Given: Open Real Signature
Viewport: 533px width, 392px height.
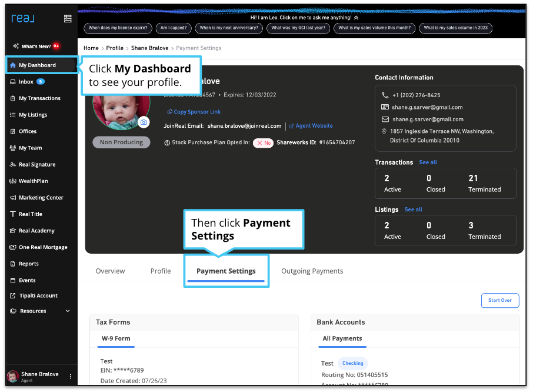Looking at the screenshot, I should click(x=36, y=164).
